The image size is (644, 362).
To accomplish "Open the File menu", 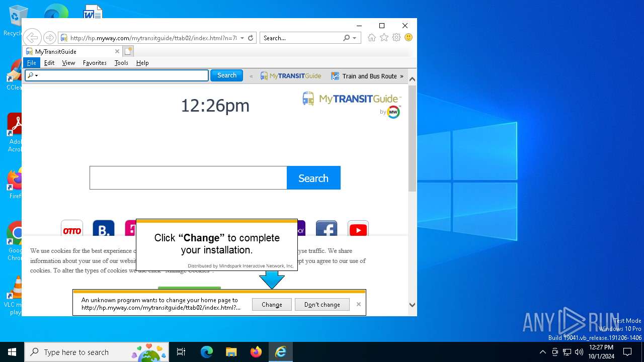I will coord(31,63).
